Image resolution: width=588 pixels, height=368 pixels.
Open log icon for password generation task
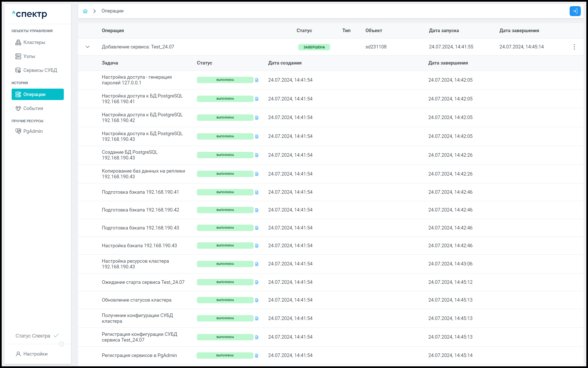[x=257, y=80]
